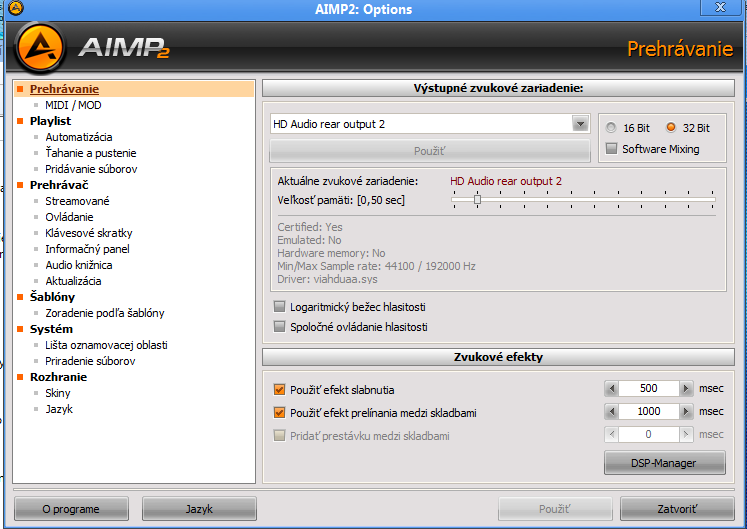Increase fade effect value with right arrow

[x=686, y=388]
